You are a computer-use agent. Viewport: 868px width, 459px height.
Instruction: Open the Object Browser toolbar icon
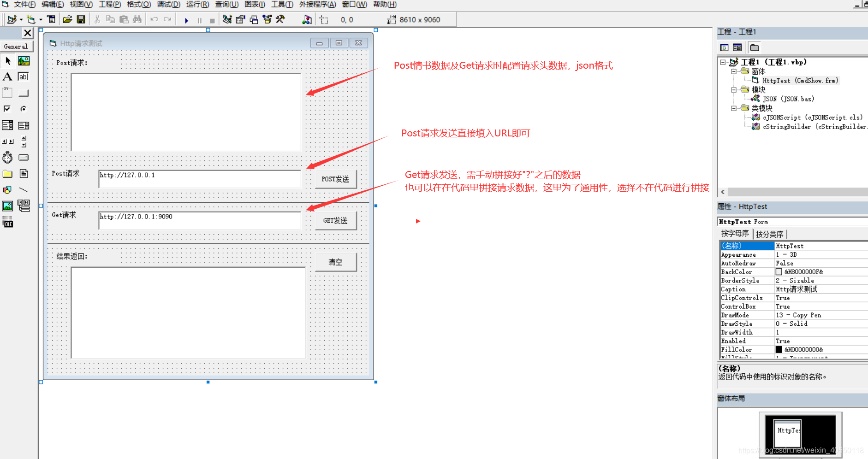[267, 20]
